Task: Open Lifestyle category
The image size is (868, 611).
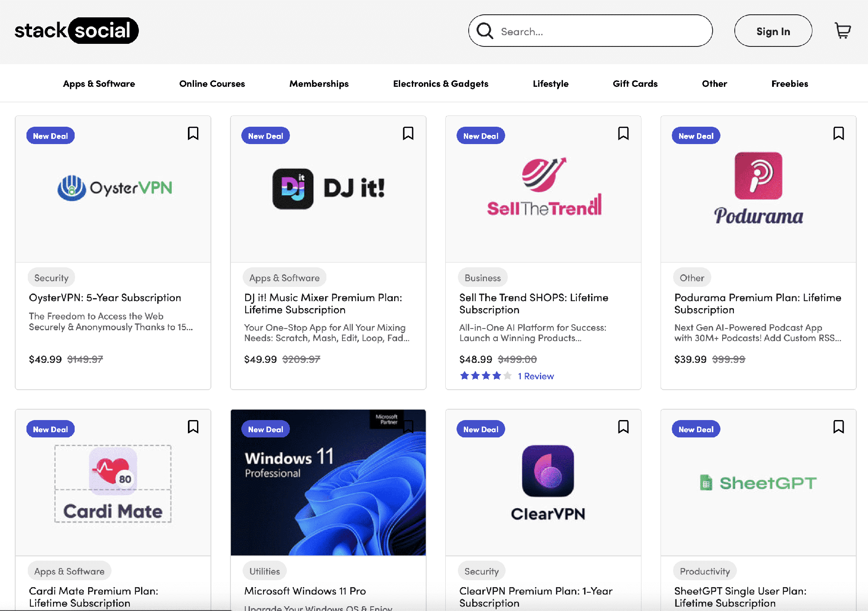Action: click(x=551, y=84)
